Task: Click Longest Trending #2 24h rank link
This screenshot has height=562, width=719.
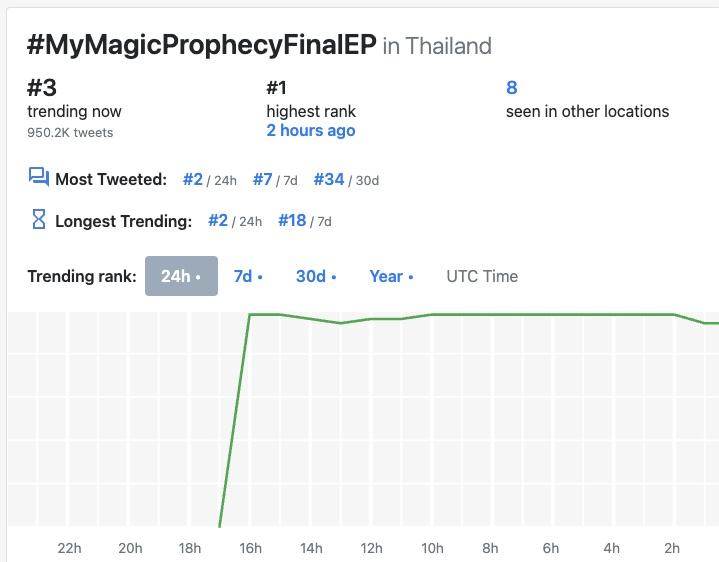Action: coord(218,220)
